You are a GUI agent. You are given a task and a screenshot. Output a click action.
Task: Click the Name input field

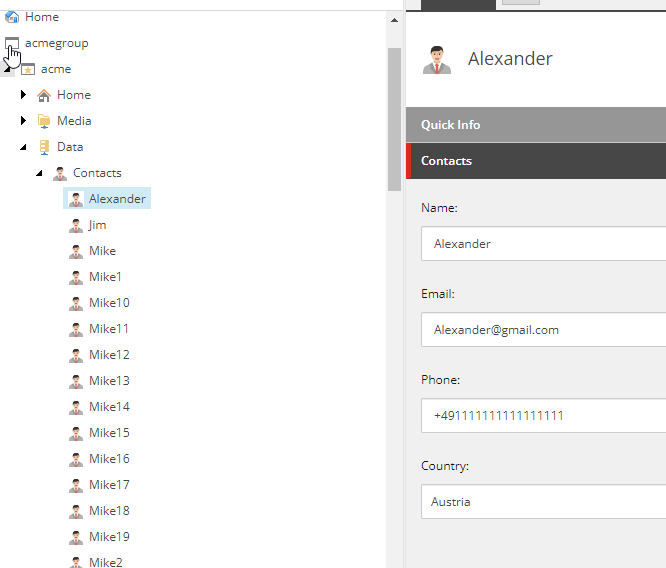543,244
